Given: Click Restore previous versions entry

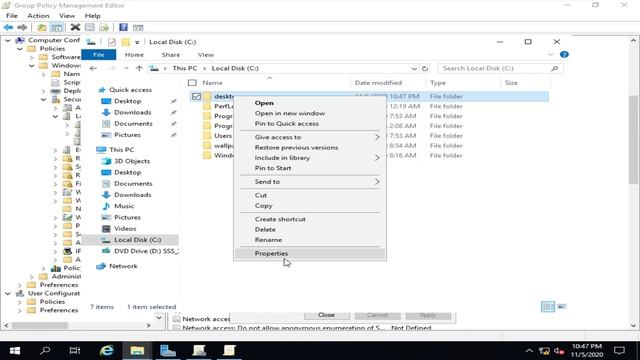Looking at the screenshot, I should pos(310,147).
